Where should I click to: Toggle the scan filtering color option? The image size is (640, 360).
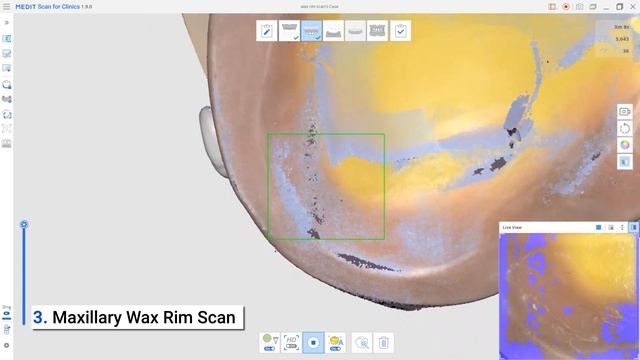pos(269,342)
